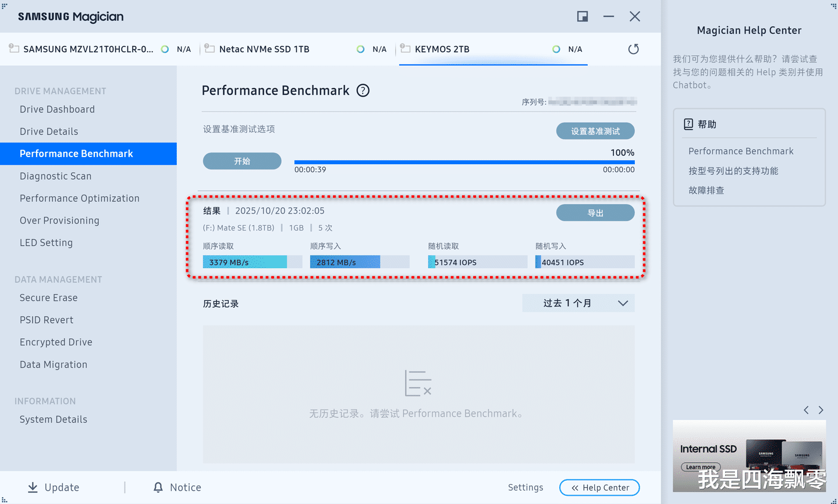Click the 设置基准测试选项 label
The image size is (838, 504).
239,129
